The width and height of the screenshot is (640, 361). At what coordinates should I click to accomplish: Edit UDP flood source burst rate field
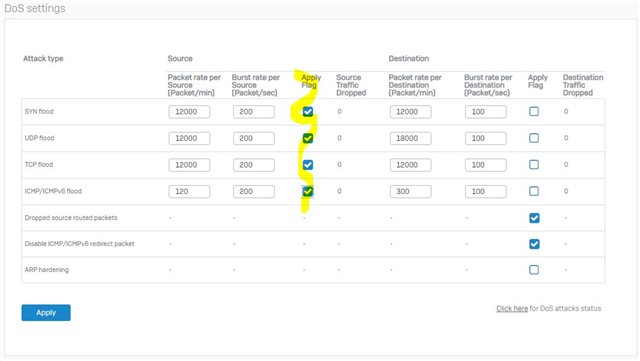[x=254, y=138]
